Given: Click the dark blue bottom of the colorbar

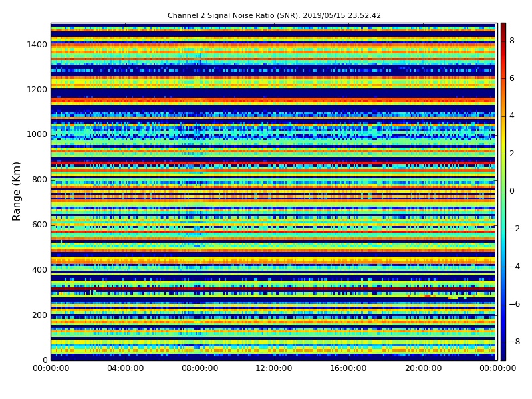Looking at the screenshot, I should pyautogui.click(x=503, y=356).
